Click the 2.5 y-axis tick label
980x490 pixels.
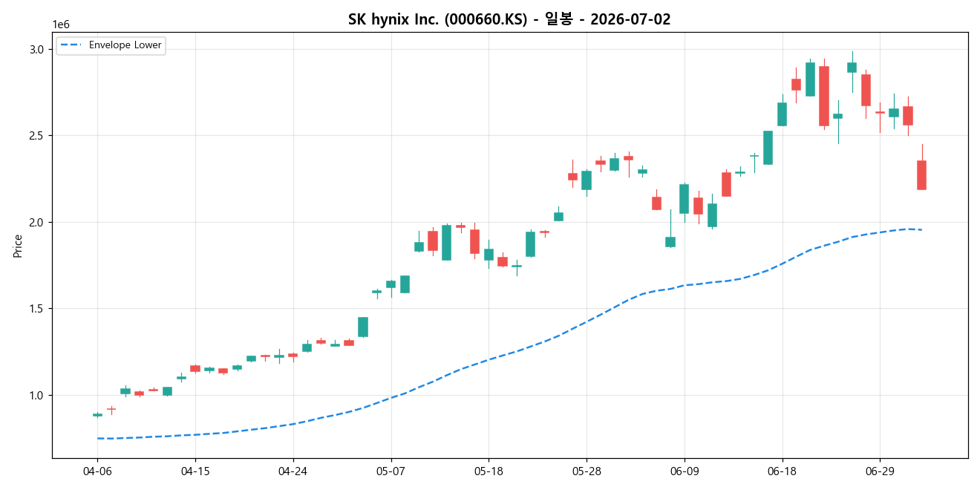click(38, 136)
